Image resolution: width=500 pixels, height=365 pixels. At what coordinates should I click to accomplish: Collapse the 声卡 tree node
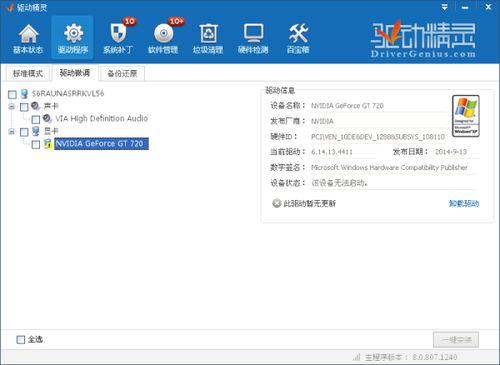[12, 107]
